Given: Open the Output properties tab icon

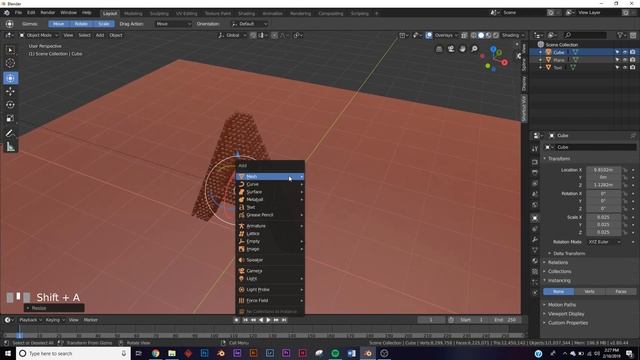Looking at the screenshot, I should 535,173.
